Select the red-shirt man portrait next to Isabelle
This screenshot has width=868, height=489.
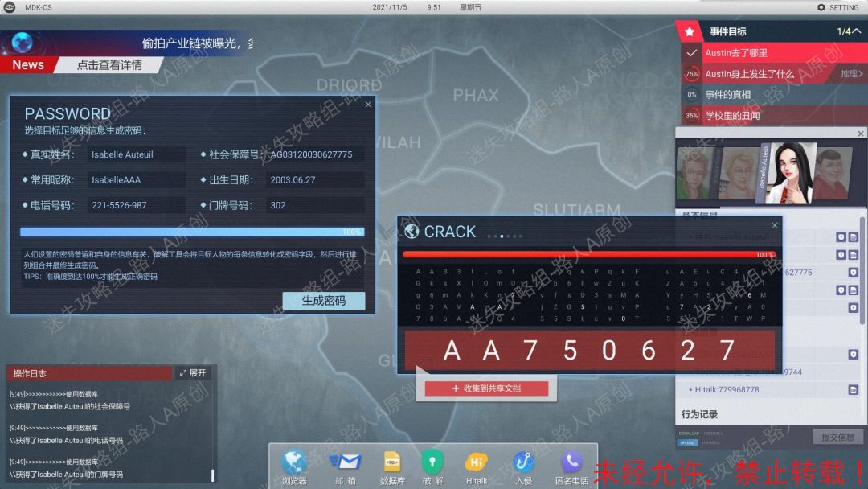point(833,174)
